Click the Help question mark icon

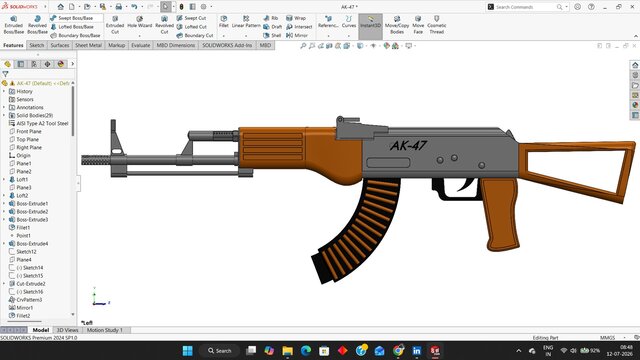click(x=591, y=7)
